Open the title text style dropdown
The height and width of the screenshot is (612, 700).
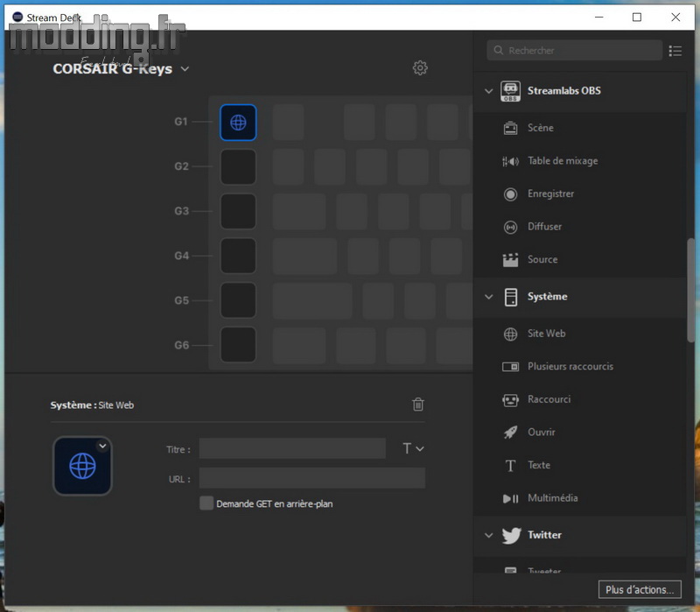tap(413, 448)
